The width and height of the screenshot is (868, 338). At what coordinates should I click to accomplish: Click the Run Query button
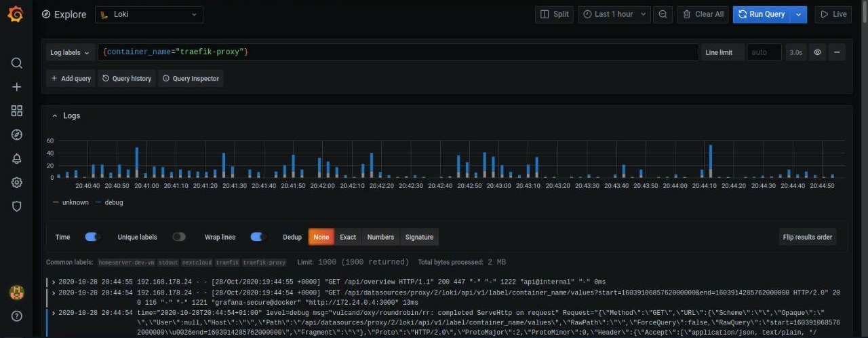762,14
